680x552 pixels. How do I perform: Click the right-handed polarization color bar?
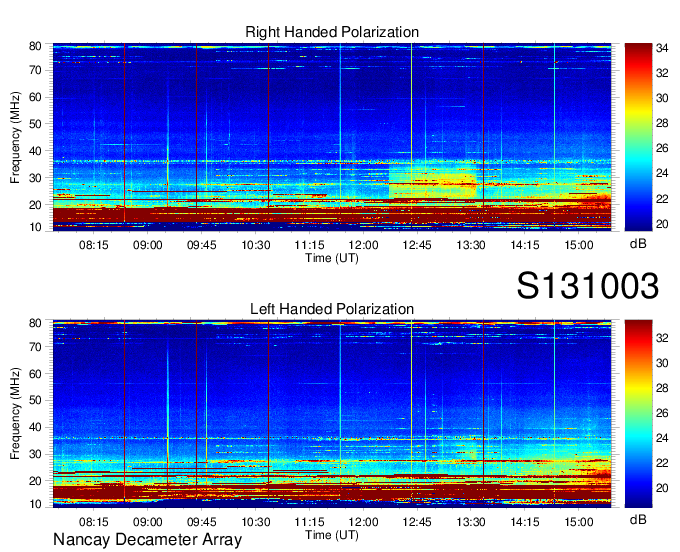click(638, 137)
